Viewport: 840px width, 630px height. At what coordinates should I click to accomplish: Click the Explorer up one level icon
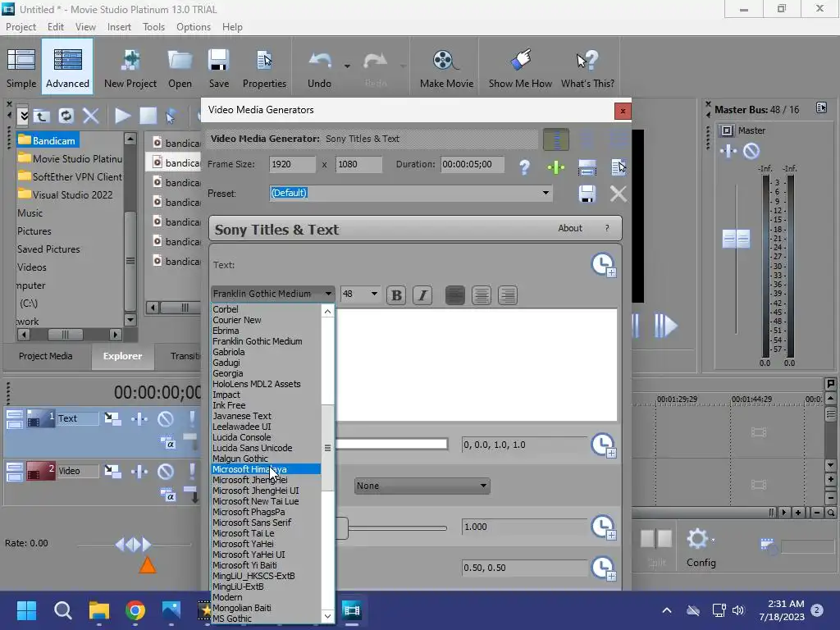[x=42, y=116]
